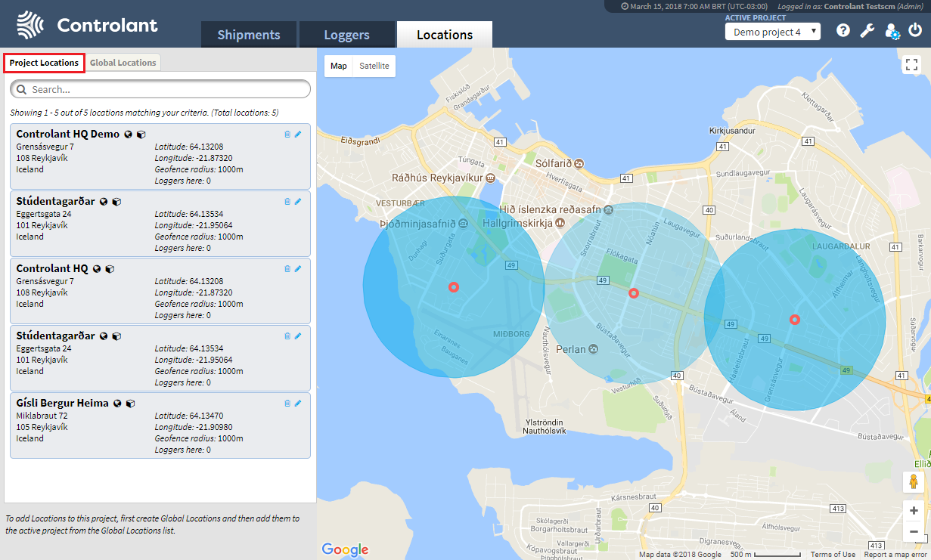Click the Ráðhús Reykjavíkur landmark icon
This screenshot has height=560, width=931.
coord(491,178)
